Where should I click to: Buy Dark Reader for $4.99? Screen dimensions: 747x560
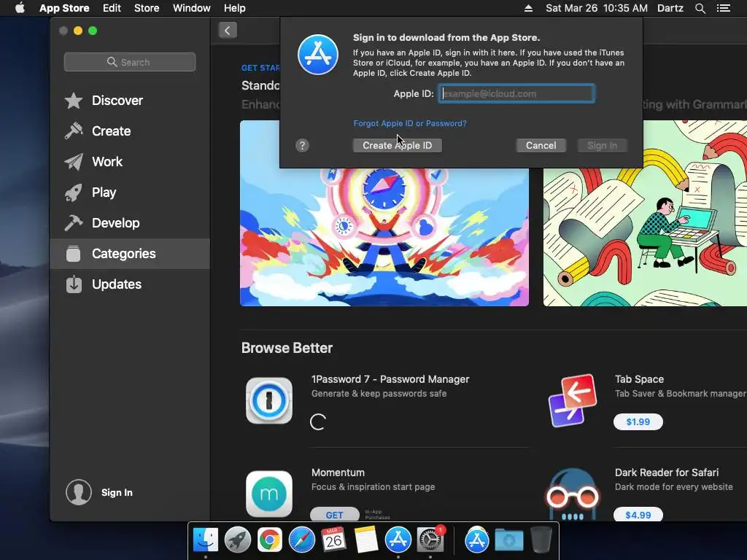[x=638, y=515]
